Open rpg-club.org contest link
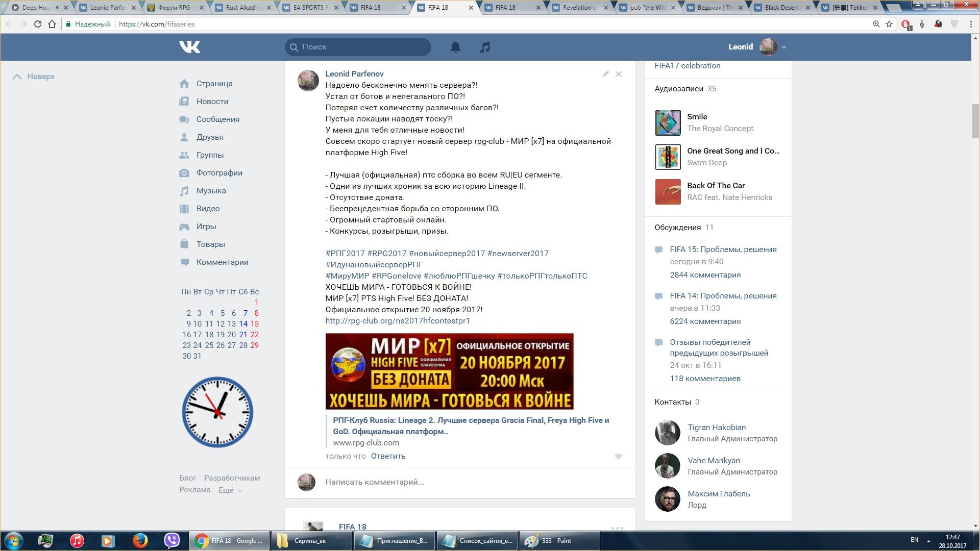This screenshot has height=551, width=980. (x=397, y=321)
